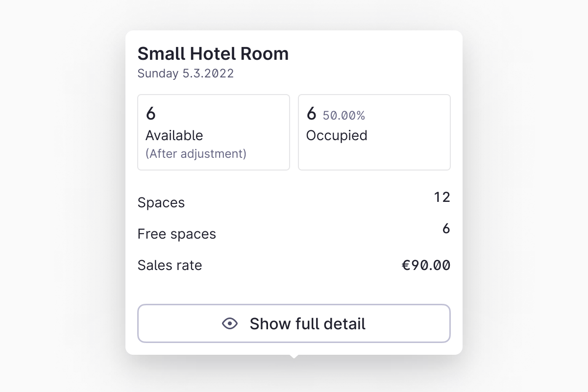Click the Spaces row label
The height and width of the screenshot is (392, 588).
point(161,203)
